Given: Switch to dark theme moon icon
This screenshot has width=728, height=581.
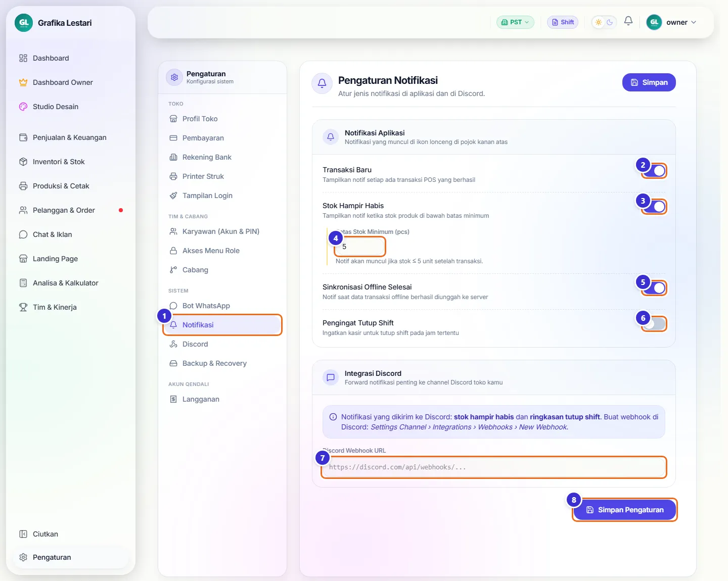Looking at the screenshot, I should click(x=610, y=22).
